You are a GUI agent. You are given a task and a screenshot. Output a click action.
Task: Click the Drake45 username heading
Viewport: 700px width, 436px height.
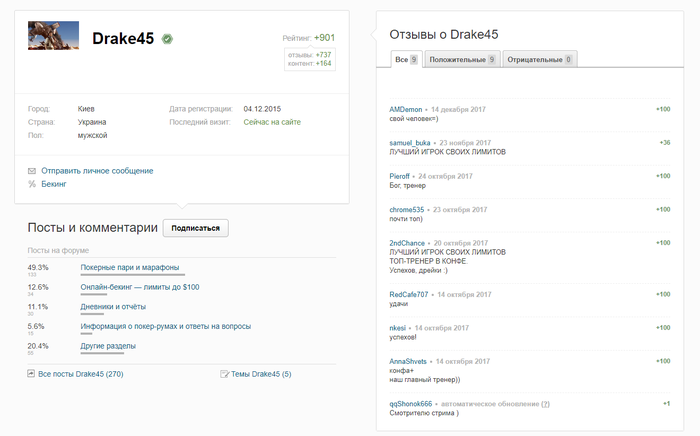(x=123, y=39)
